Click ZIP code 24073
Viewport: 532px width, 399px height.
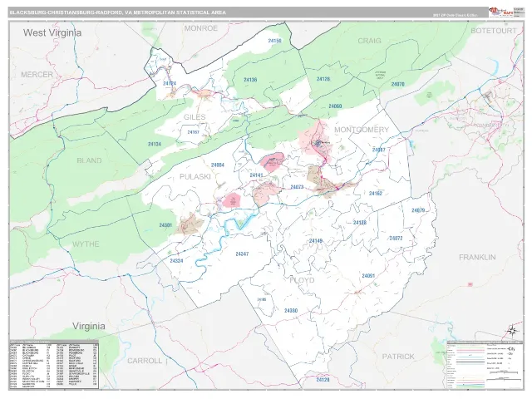297,187
